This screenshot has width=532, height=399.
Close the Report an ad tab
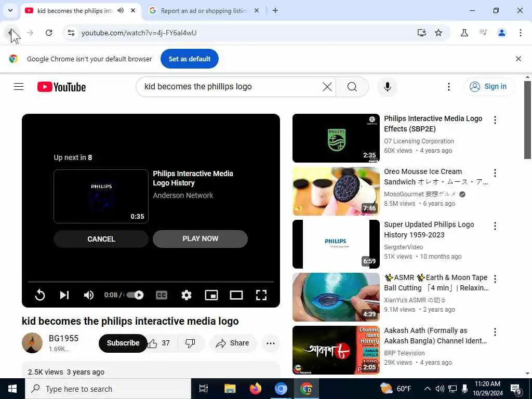[257, 10]
